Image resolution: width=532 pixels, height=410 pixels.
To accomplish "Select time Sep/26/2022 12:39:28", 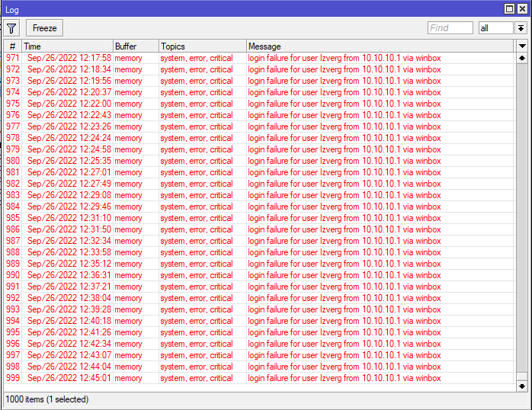I will point(69,309).
